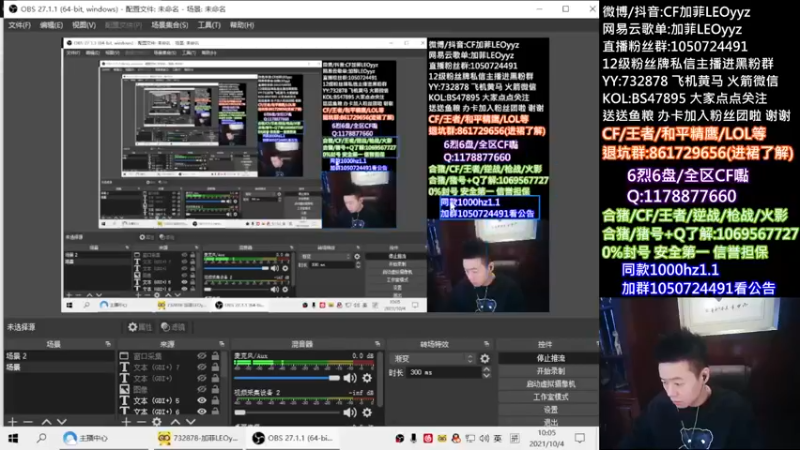This screenshot has height=450, width=800.
Task: Open transition properties gear next to 渐变
Action: (x=485, y=359)
